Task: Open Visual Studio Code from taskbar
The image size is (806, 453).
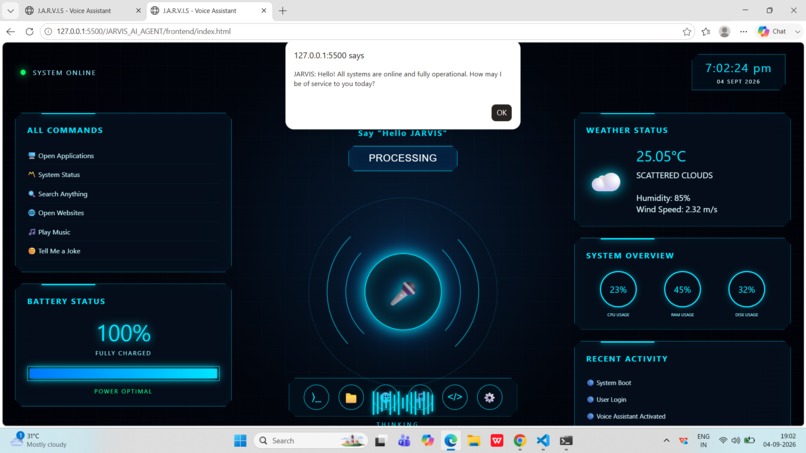Action: pos(543,441)
